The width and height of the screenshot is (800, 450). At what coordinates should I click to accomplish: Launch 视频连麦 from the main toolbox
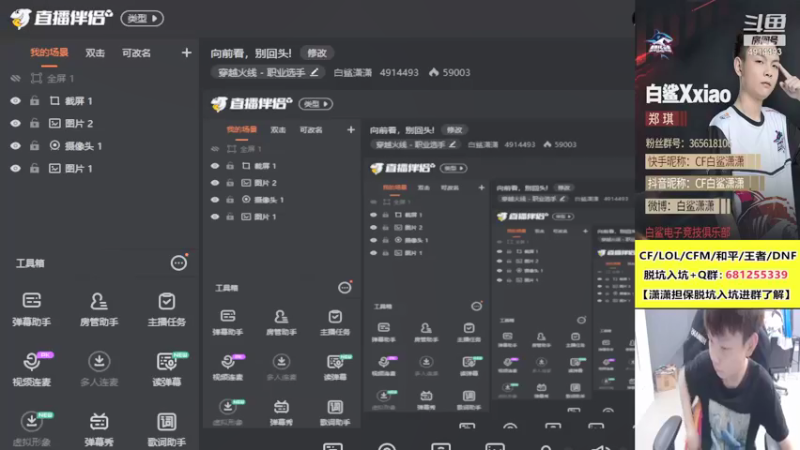point(32,369)
